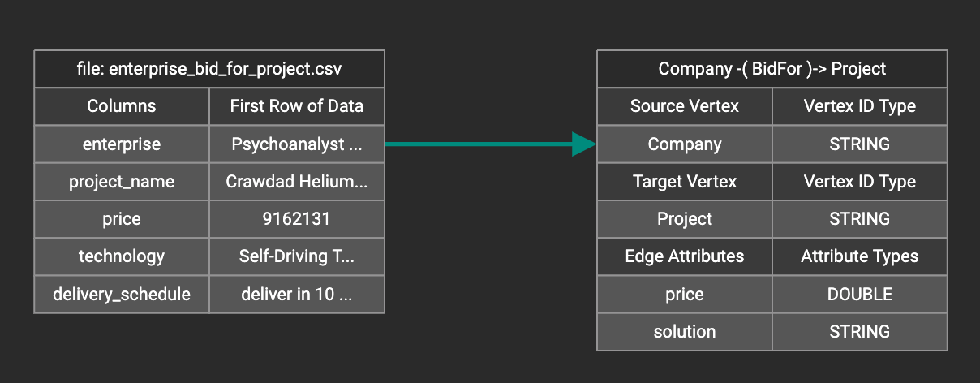Select the "Company -( BidFor )-> Project" edge header
The width and height of the screenshot is (980, 383).
tap(772, 69)
